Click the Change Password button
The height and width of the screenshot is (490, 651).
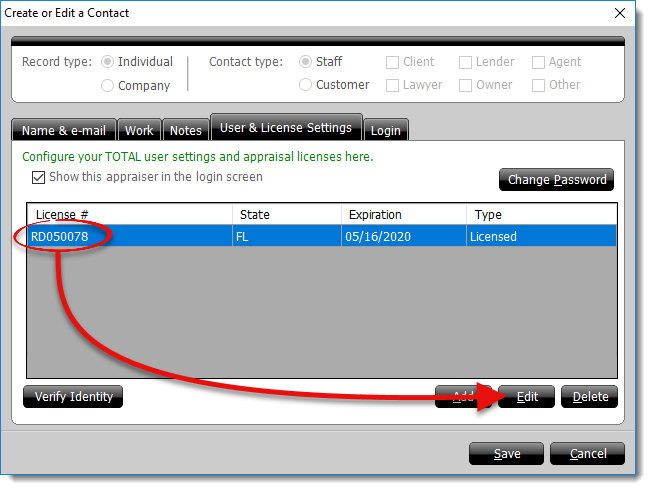(556, 180)
